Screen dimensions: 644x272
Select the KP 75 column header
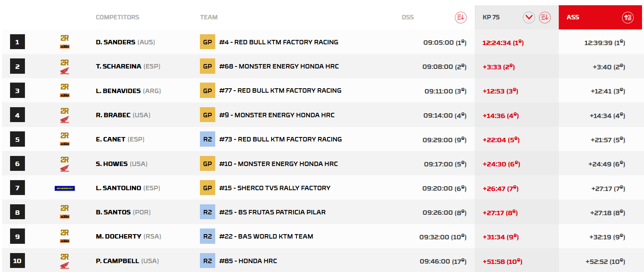pyautogui.click(x=516, y=17)
